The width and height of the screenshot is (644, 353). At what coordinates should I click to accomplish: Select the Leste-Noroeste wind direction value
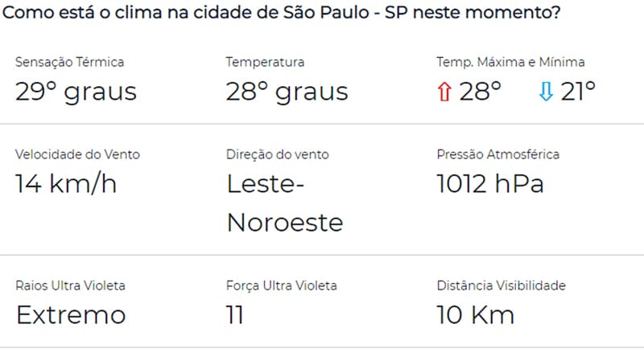[285, 203]
